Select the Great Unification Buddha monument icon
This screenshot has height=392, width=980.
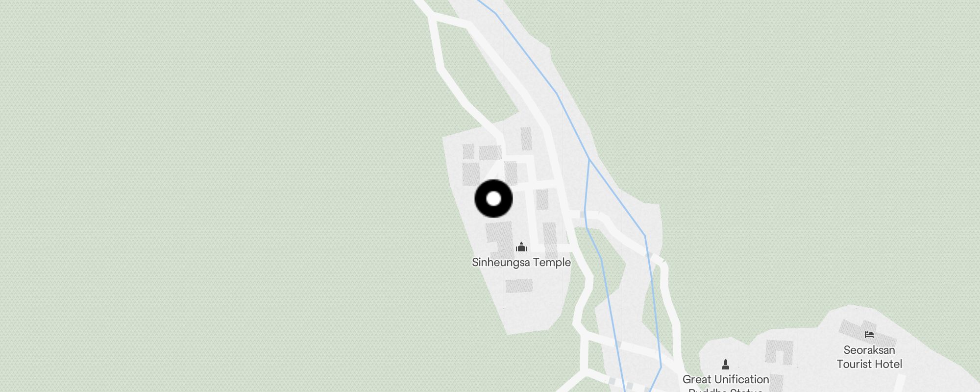pos(726,364)
